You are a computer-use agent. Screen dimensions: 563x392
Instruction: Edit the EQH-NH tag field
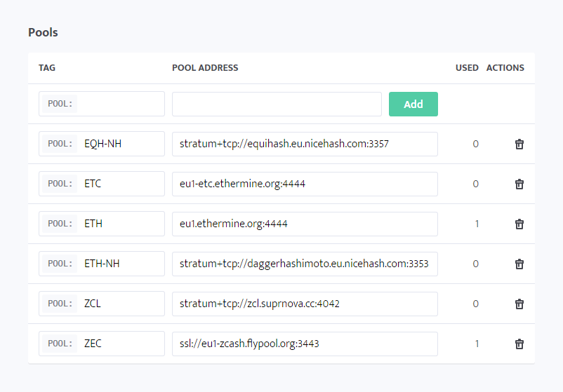(102, 144)
